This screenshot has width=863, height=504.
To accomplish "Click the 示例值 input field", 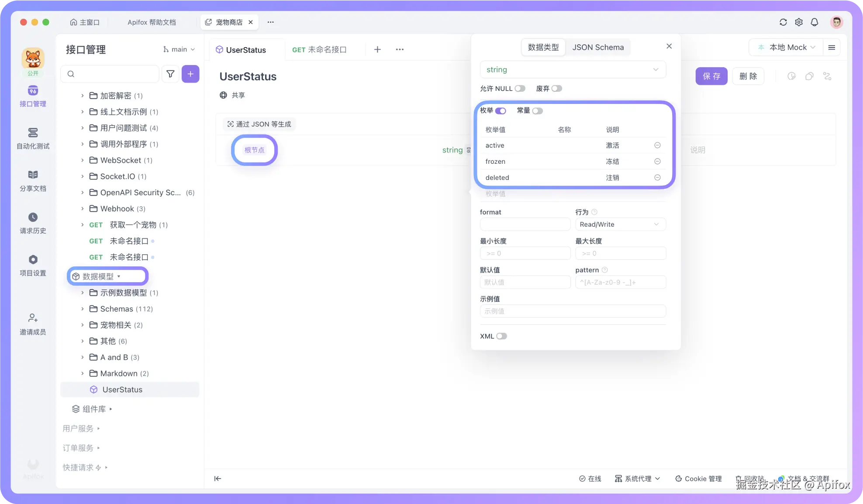I will tap(573, 311).
